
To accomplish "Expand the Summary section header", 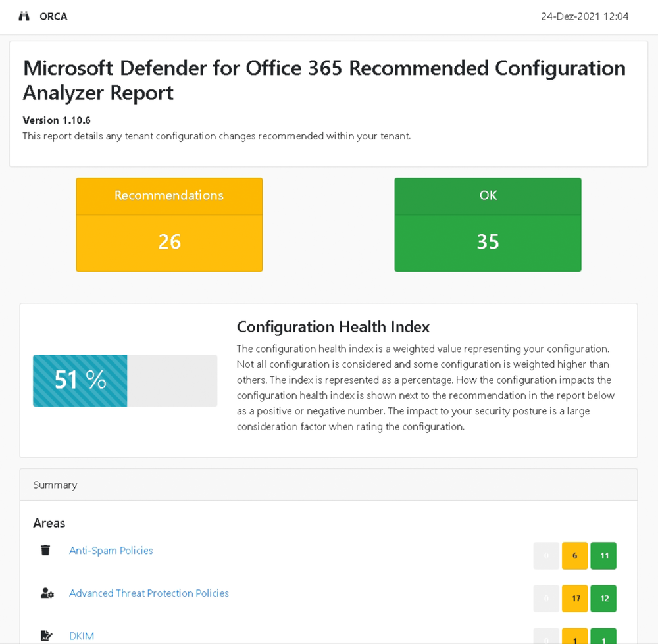I will [x=55, y=485].
